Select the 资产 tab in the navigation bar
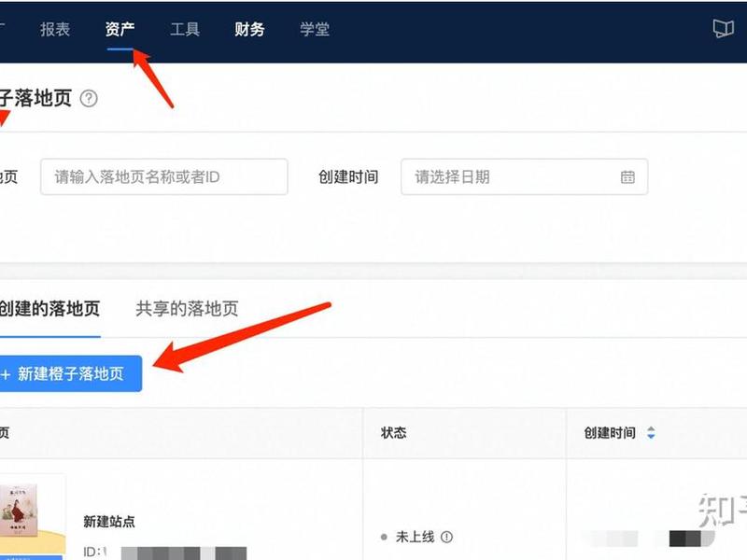747x560 pixels. [x=120, y=30]
